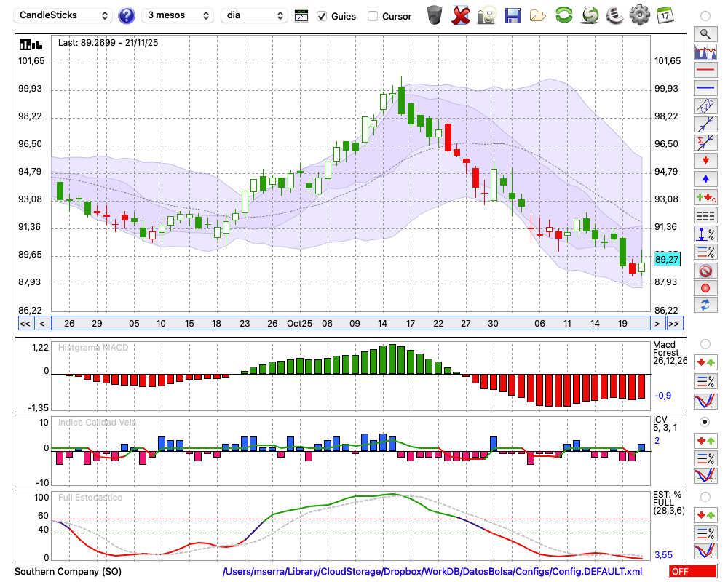The height and width of the screenshot is (582, 728).
Task: Click the magnifying glass zoom tool
Action: pyautogui.click(x=705, y=33)
